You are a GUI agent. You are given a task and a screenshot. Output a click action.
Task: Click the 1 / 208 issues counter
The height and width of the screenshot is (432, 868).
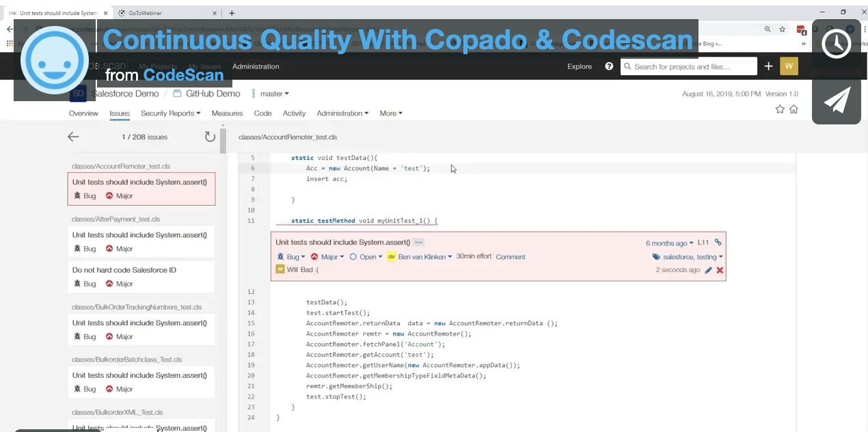click(144, 137)
